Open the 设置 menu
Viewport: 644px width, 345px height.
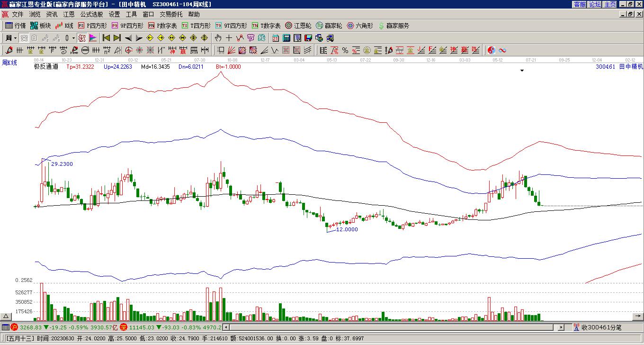114,14
